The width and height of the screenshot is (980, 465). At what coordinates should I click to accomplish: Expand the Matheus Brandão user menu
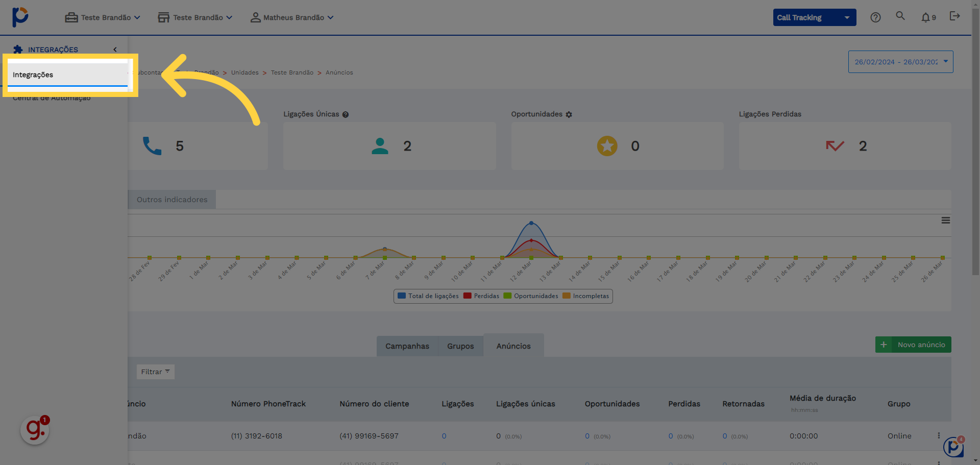coord(292,17)
